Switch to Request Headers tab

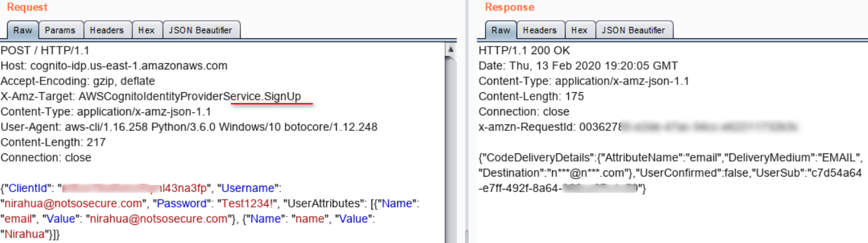[x=107, y=30]
